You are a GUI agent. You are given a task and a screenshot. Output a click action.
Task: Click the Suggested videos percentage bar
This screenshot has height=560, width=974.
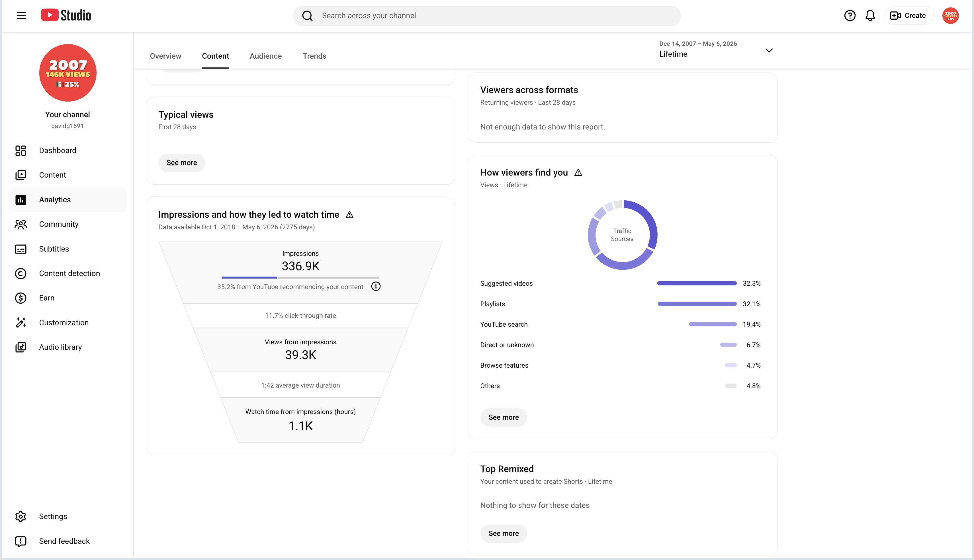[697, 283]
